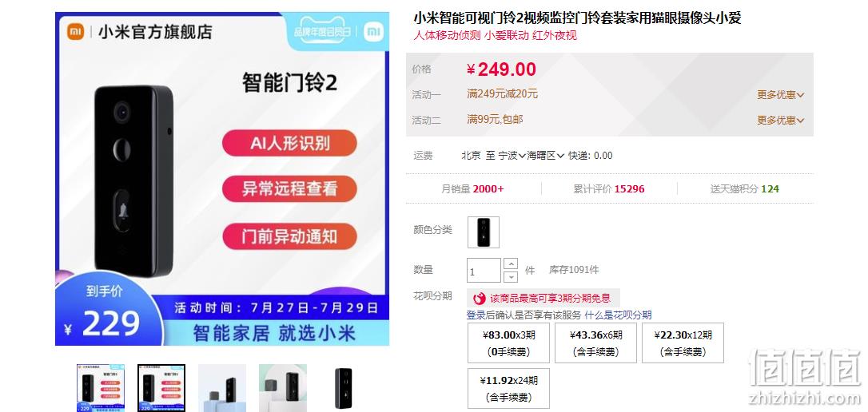Open the 宁波 city dropdown
The height and width of the screenshot is (412, 868).
pos(512,156)
